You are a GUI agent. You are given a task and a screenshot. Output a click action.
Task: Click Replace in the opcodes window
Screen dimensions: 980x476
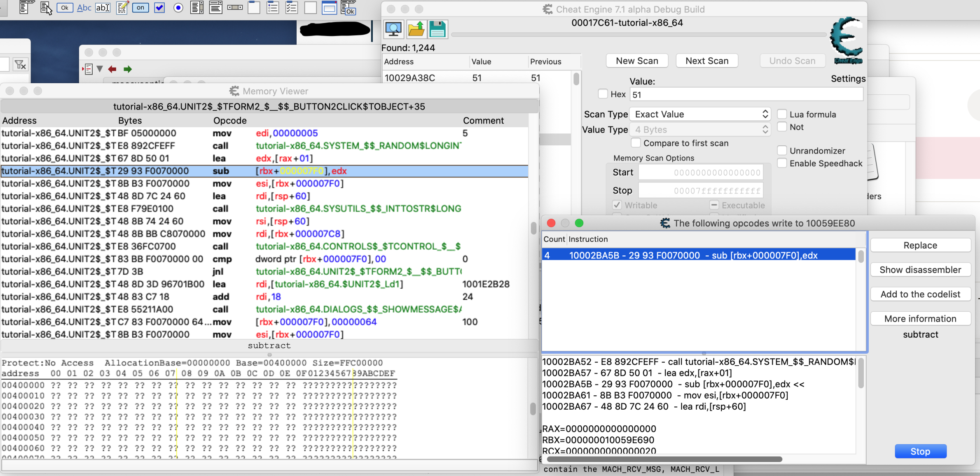[920, 245]
